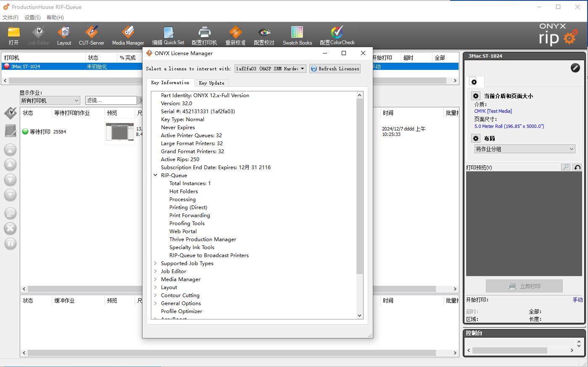The height and width of the screenshot is (367, 588).
Task: Click the 配置ColorCheck toolbar icon
Action: tap(337, 32)
